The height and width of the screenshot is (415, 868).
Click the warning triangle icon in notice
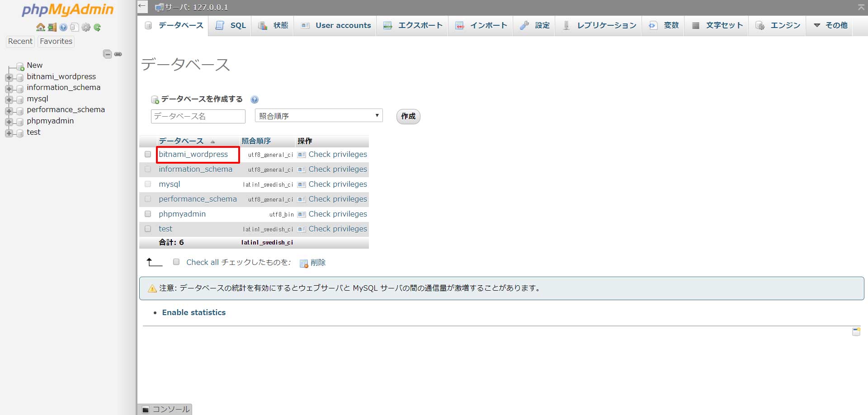click(x=152, y=288)
